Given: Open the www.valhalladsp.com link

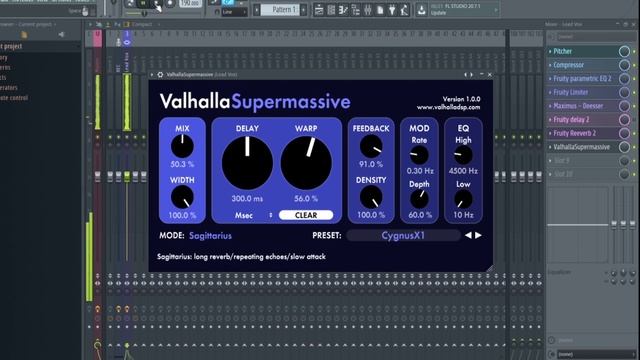Looking at the screenshot, I should coord(448,107).
